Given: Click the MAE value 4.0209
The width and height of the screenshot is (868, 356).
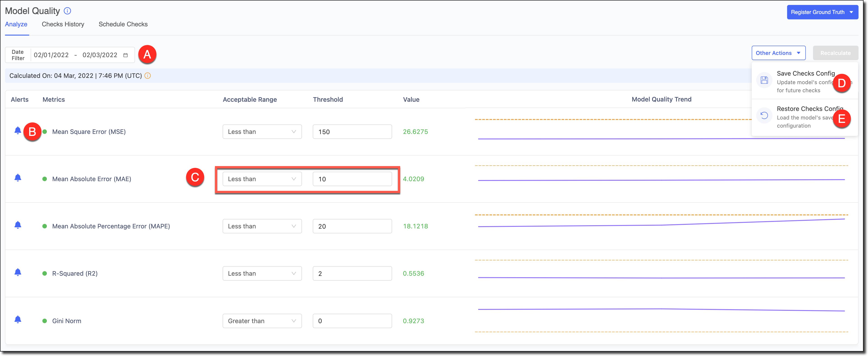Looking at the screenshot, I should (413, 179).
